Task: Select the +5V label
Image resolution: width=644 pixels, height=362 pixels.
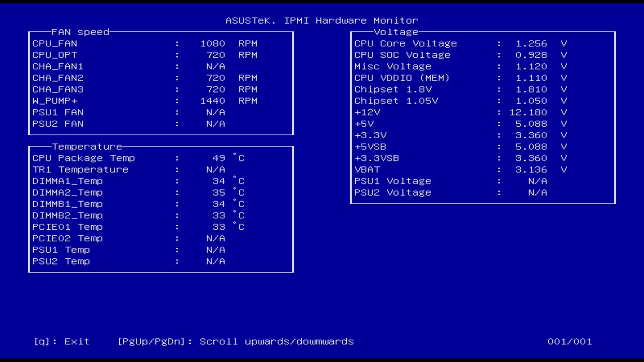Action: coord(364,124)
